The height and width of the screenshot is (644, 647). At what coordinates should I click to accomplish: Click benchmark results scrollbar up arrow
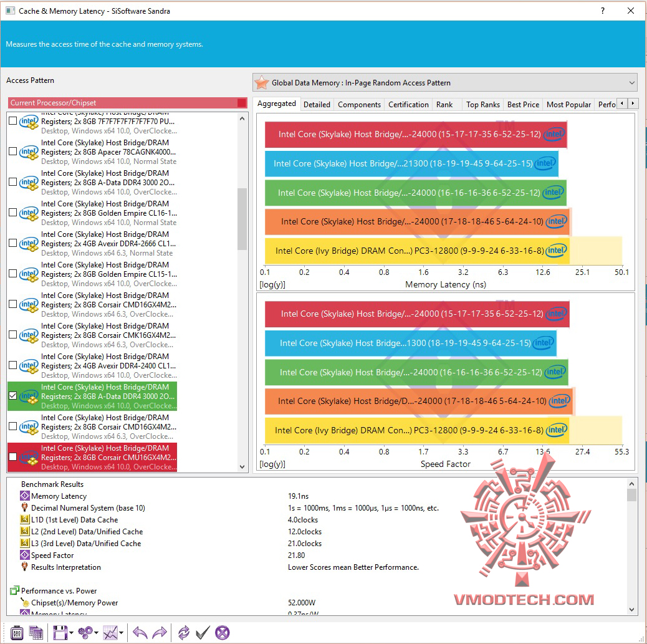point(632,483)
